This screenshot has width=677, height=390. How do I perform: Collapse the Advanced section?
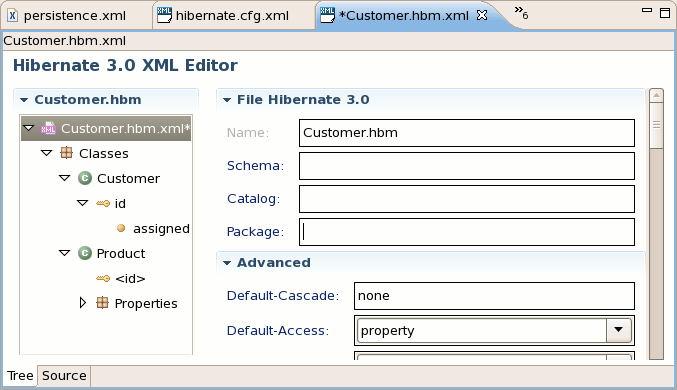[x=227, y=263]
